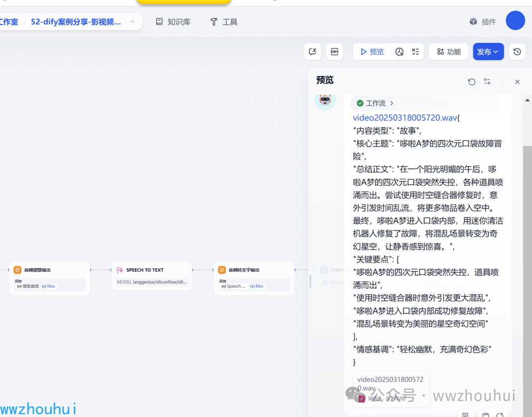This screenshot has width=532, height=417.
Task: Click the preview panel scrollbar up arrow
Action: [x=527, y=100]
